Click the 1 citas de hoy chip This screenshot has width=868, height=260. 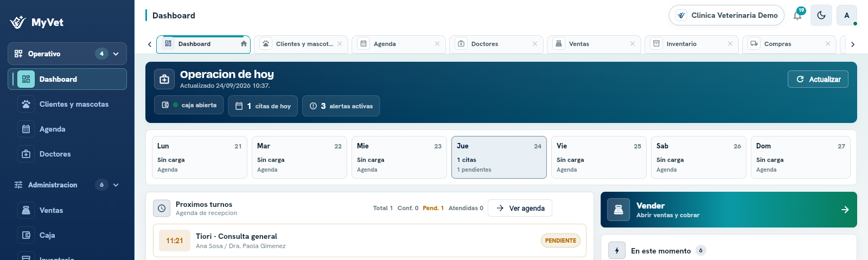[263, 106]
